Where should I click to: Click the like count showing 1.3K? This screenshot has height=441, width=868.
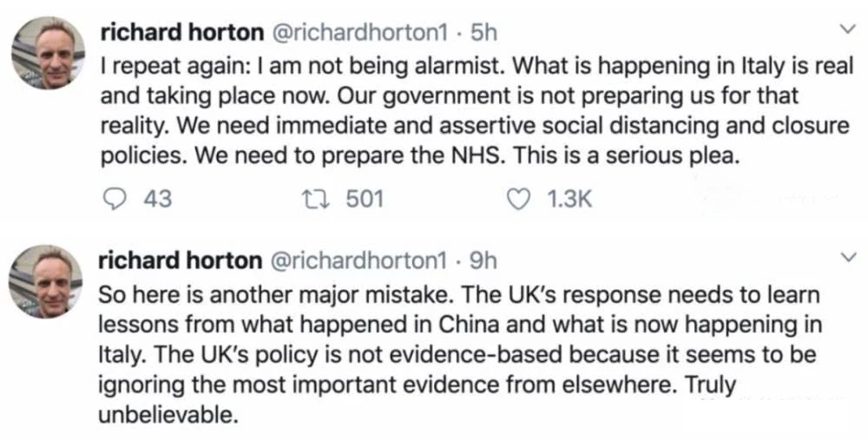tap(569, 199)
